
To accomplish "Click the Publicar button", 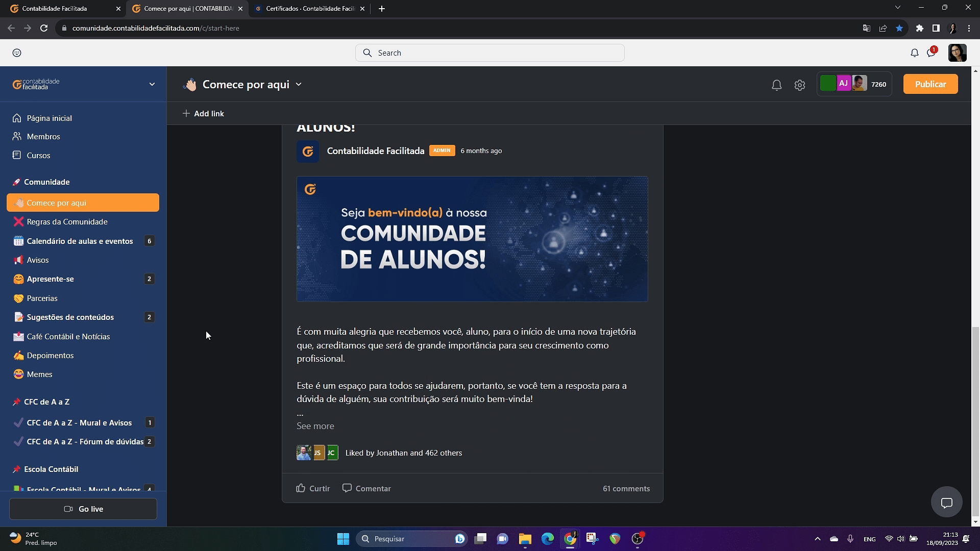I will pos(930,84).
